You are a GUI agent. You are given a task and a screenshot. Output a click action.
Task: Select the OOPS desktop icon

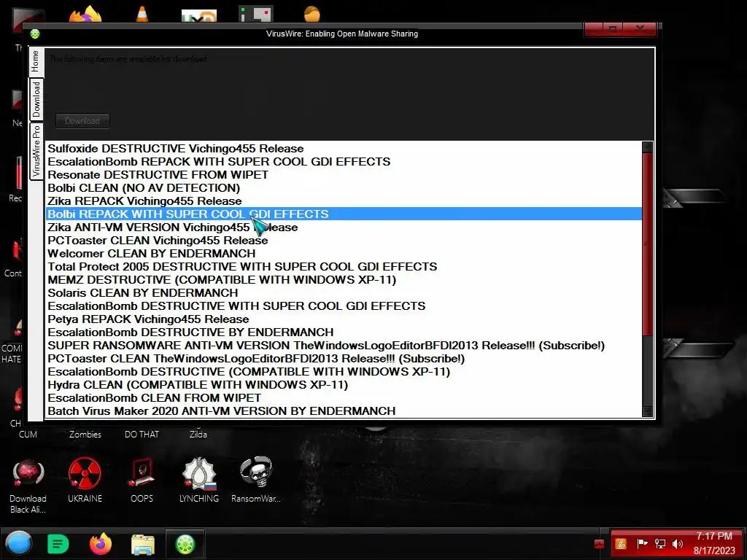click(x=142, y=480)
